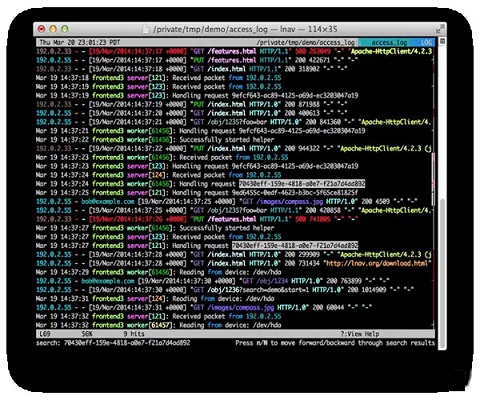Screen dimensions: 480x400
Task: Click the date 'Thu Mar 20 23:01:23 PDT'
Action: (80, 43)
